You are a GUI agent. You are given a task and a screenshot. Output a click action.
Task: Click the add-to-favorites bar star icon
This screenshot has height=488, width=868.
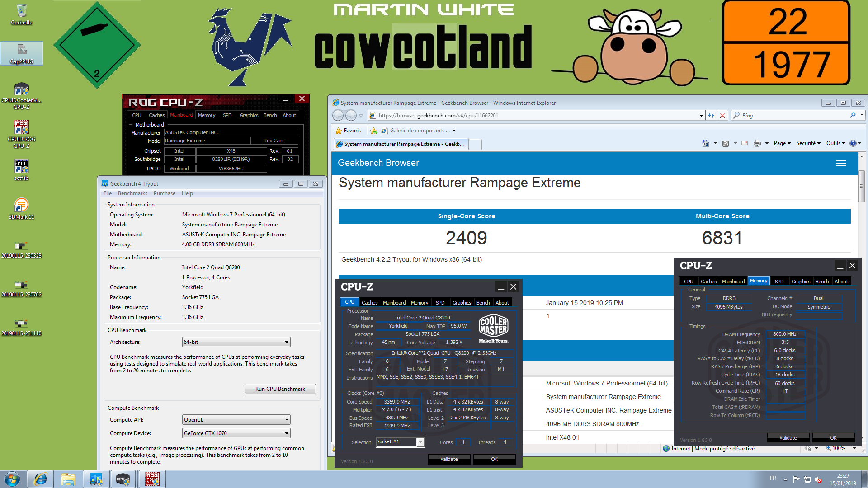[x=373, y=131]
